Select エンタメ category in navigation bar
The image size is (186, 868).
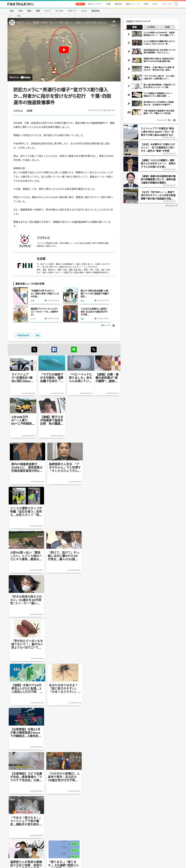(x=59, y=11)
